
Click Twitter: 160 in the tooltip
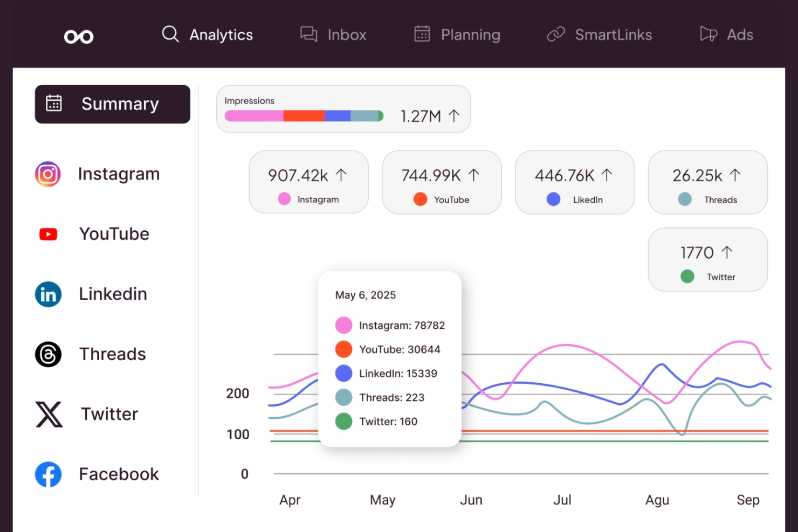pos(388,422)
